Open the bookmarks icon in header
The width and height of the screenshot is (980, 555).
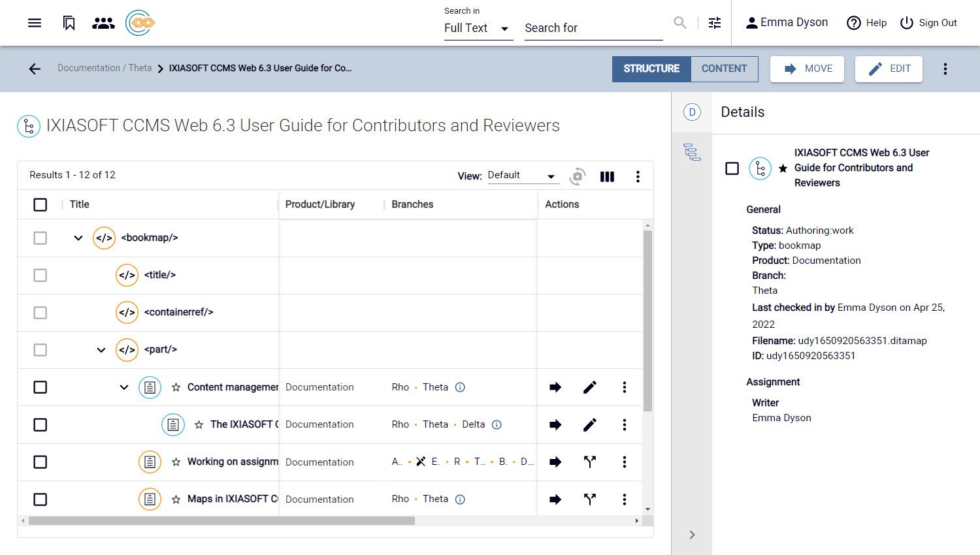point(69,24)
